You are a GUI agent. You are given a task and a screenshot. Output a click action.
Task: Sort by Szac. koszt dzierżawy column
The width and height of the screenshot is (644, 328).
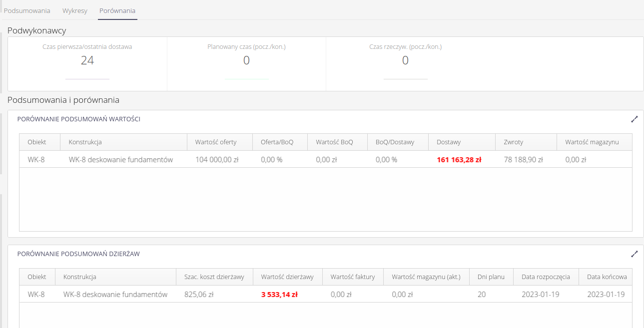pyautogui.click(x=214, y=277)
